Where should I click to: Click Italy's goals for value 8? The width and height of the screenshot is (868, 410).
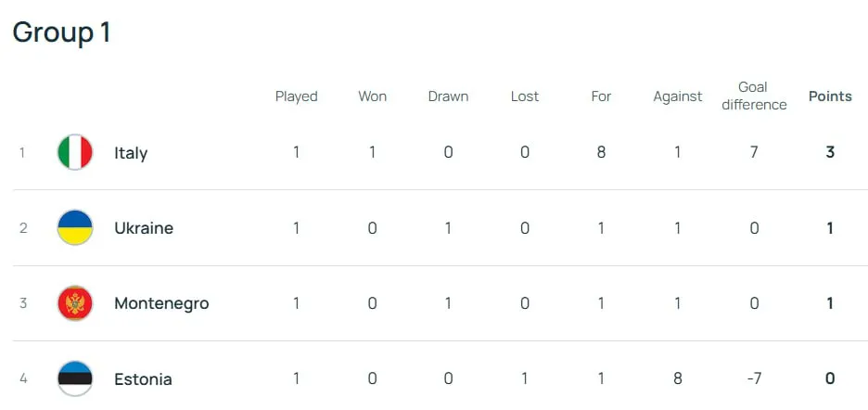pos(601,152)
